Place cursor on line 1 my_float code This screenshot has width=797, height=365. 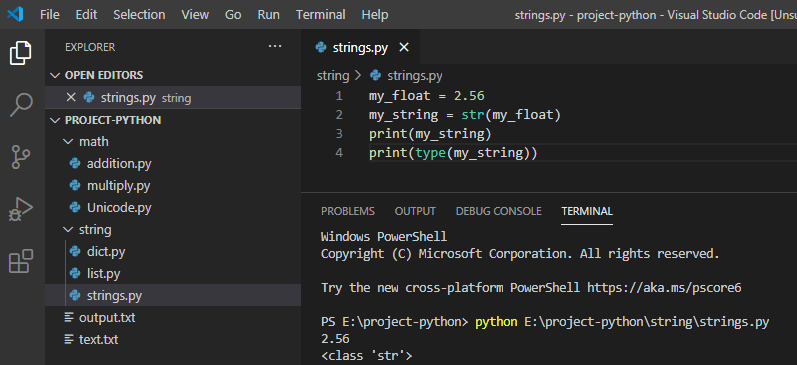(426, 96)
